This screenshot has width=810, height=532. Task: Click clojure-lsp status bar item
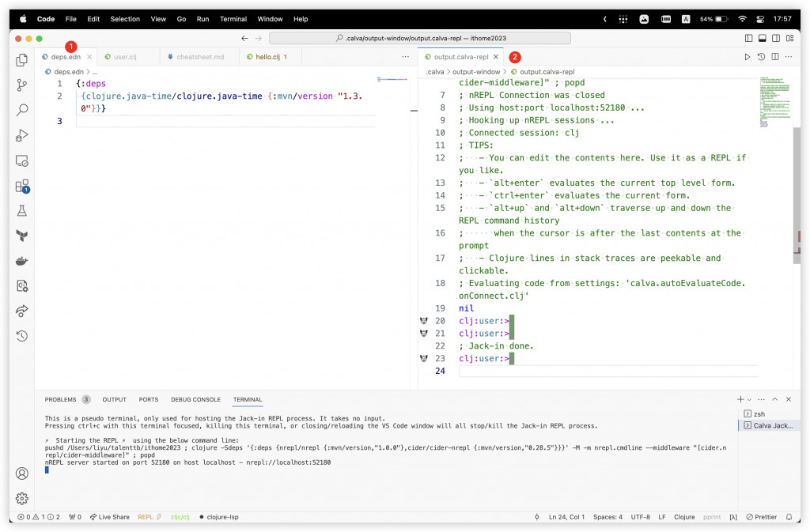(x=219, y=517)
